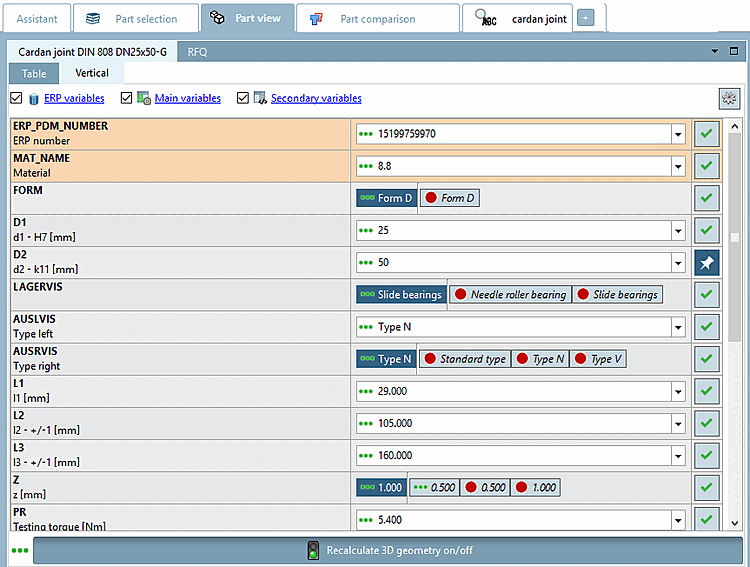
Task: Click the green checkmark for LAGERVIS row
Action: (x=706, y=295)
